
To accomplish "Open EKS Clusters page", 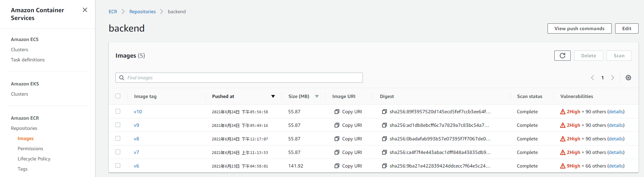I will (x=19, y=94).
